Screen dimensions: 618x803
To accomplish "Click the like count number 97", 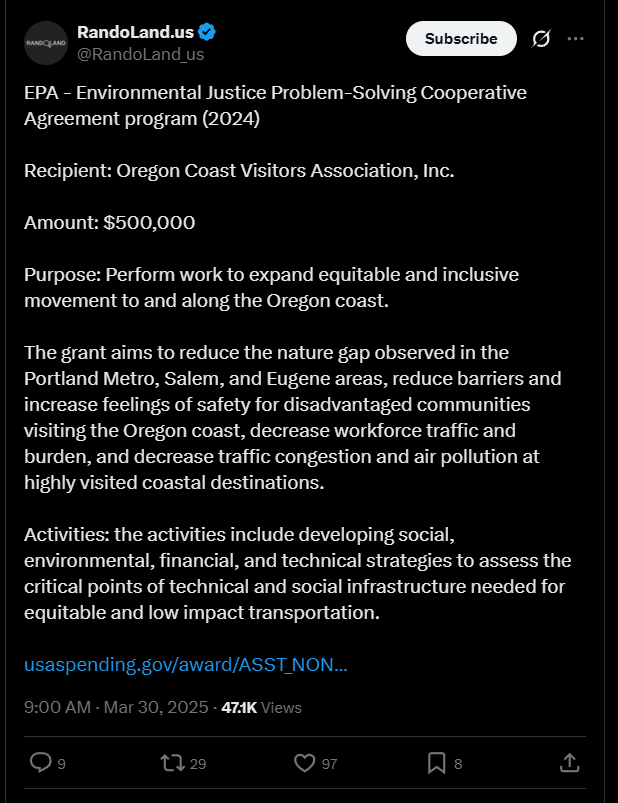I will 330,764.
